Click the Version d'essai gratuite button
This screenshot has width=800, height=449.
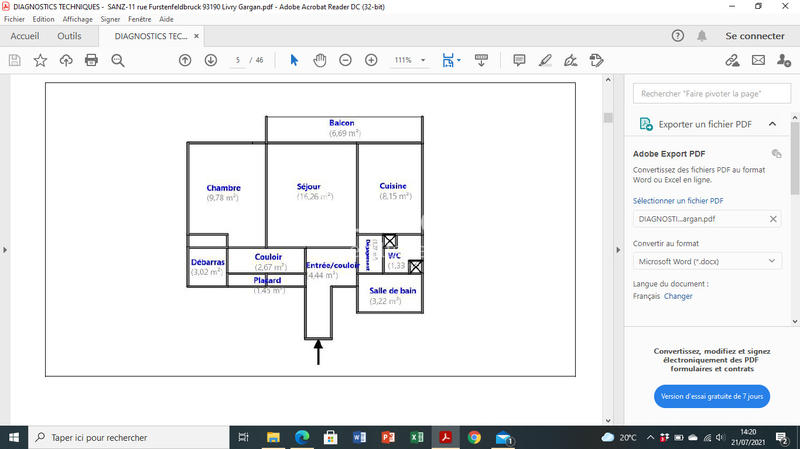click(712, 396)
